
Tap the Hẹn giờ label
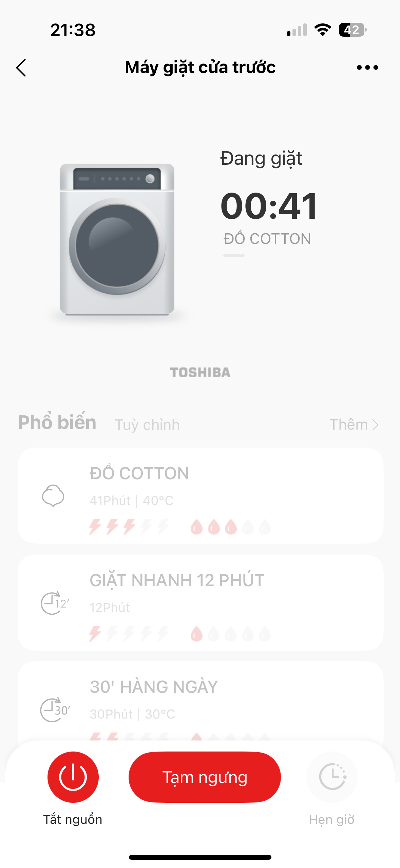pyautogui.click(x=331, y=819)
